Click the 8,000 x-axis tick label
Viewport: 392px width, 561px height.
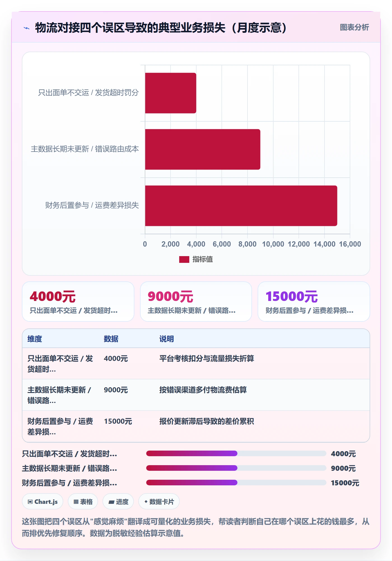pyautogui.click(x=248, y=244)
